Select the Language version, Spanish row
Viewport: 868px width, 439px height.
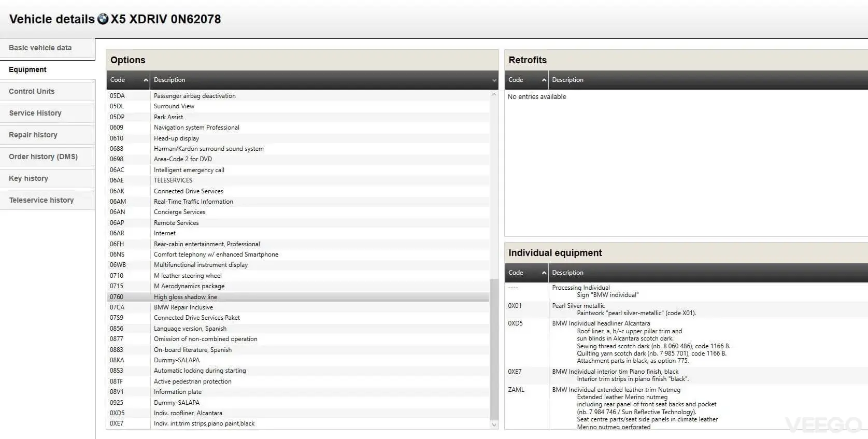pyautogui.click(x=298, y=329)
